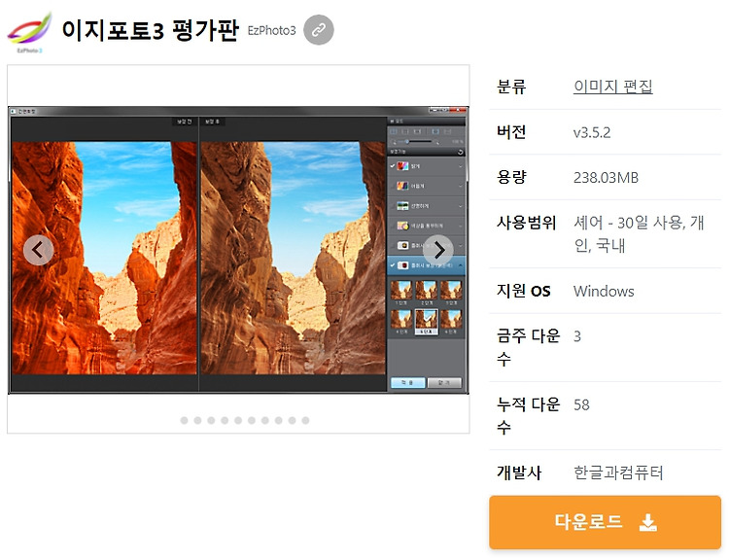This screenshot has width=729, height=560.
Task: Select the first carousel indicator dot
Action: coord(184,420)
